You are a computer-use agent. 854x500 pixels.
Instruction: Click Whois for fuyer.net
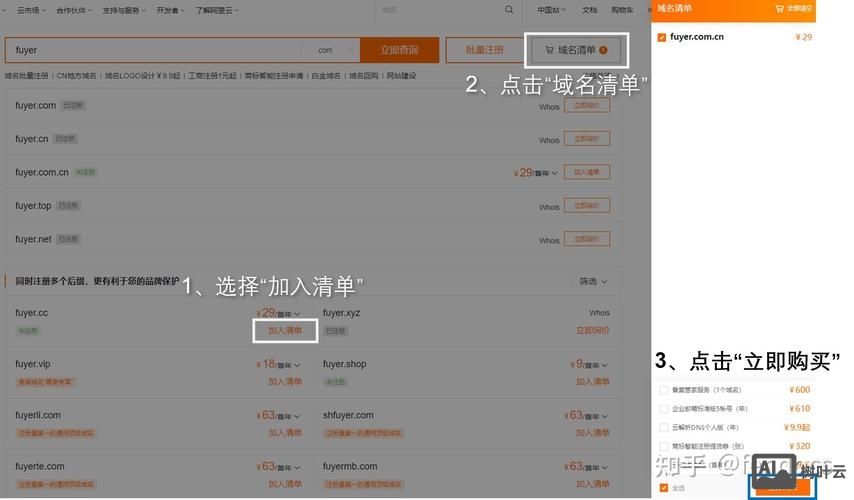click(549, 240)
